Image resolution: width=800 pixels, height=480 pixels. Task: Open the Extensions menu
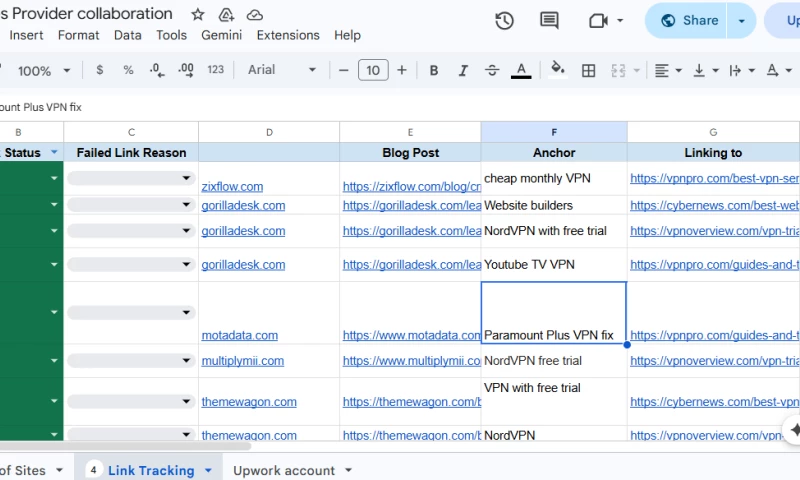point(288,35)
